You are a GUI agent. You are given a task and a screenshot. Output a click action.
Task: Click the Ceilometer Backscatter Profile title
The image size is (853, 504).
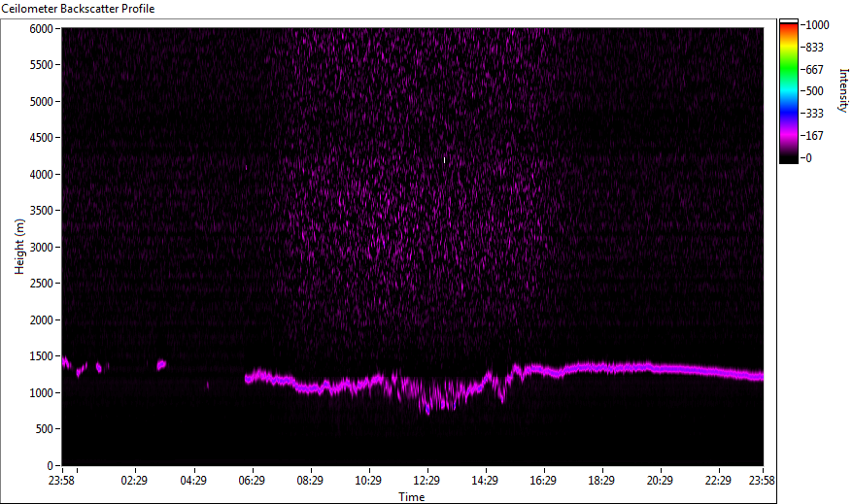[x=78, y=9]
